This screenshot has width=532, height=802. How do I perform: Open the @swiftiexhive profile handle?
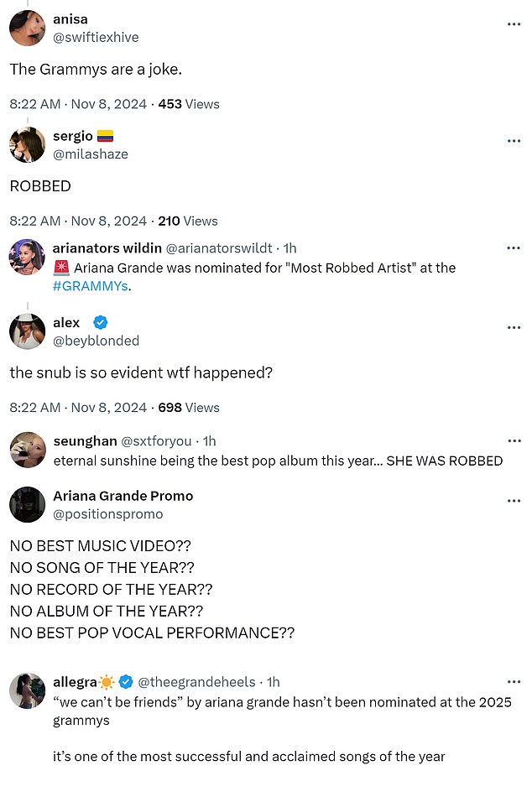click(x=96, y=37)
